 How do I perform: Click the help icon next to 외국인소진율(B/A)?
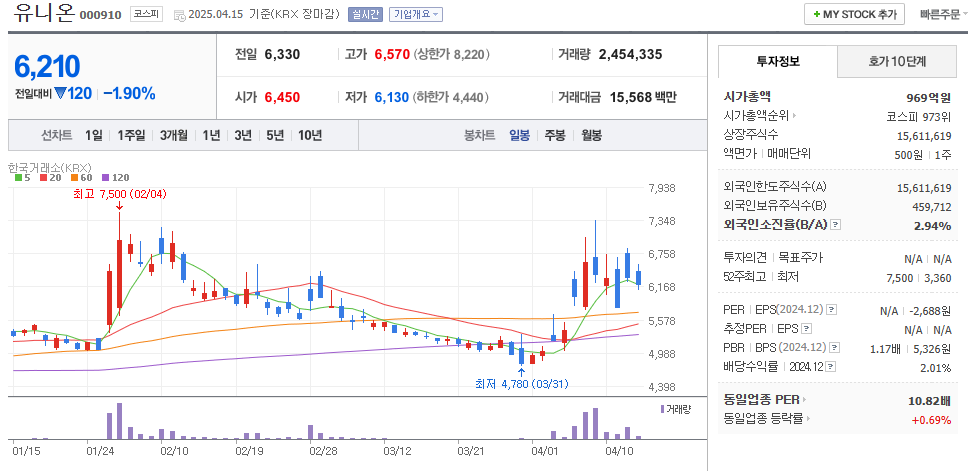835,225
